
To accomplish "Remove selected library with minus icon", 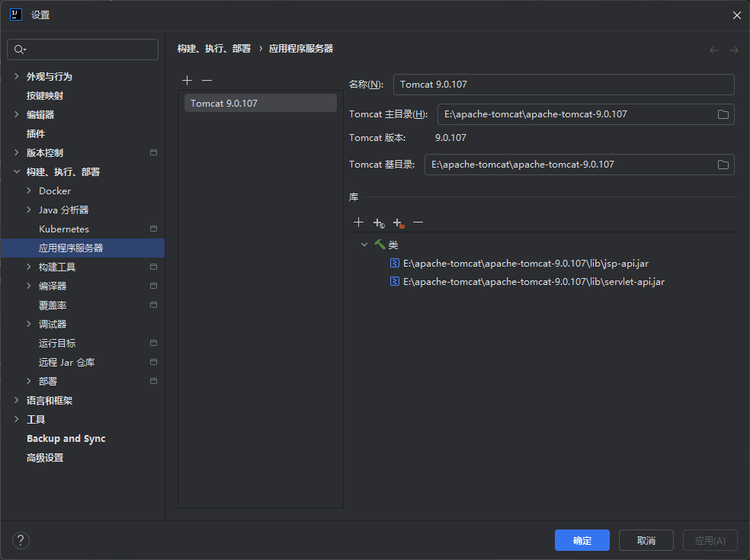I will tap(418, 222).
